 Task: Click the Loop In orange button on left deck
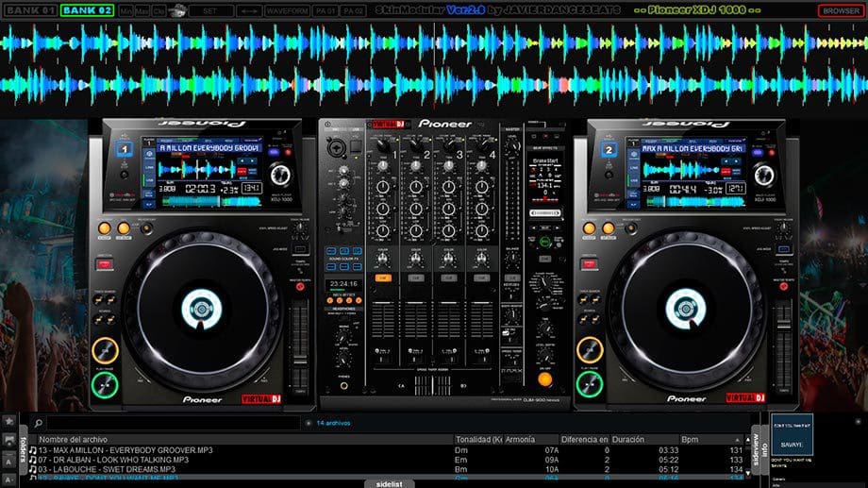click(x=104, y=228)
